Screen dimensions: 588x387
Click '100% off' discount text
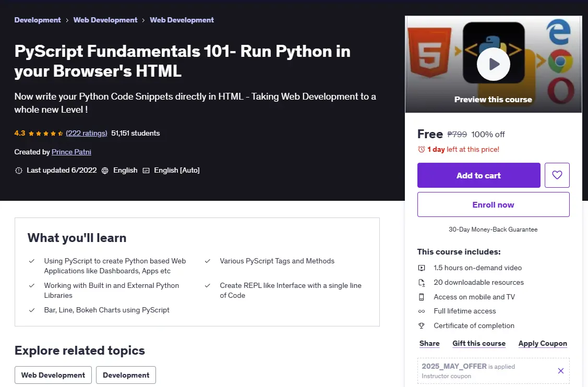coord(488,134)
